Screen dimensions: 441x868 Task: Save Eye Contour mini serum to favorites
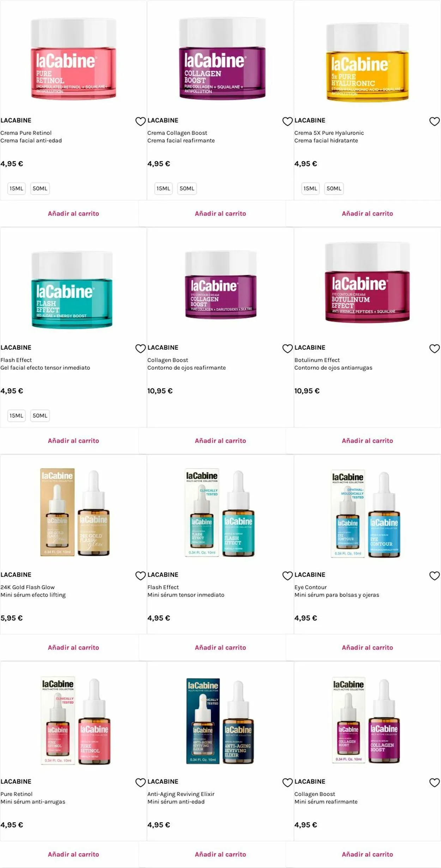coord(434,576)
